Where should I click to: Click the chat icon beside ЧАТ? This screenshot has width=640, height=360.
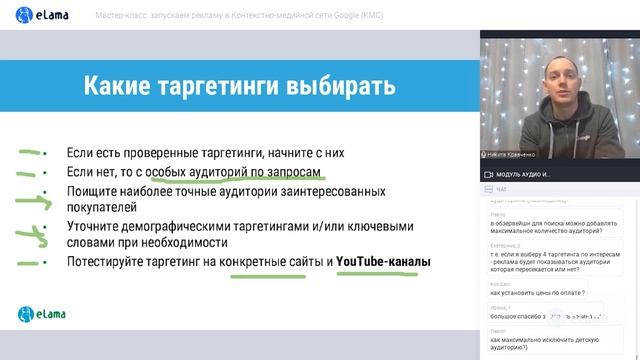[x=488, y=189]
